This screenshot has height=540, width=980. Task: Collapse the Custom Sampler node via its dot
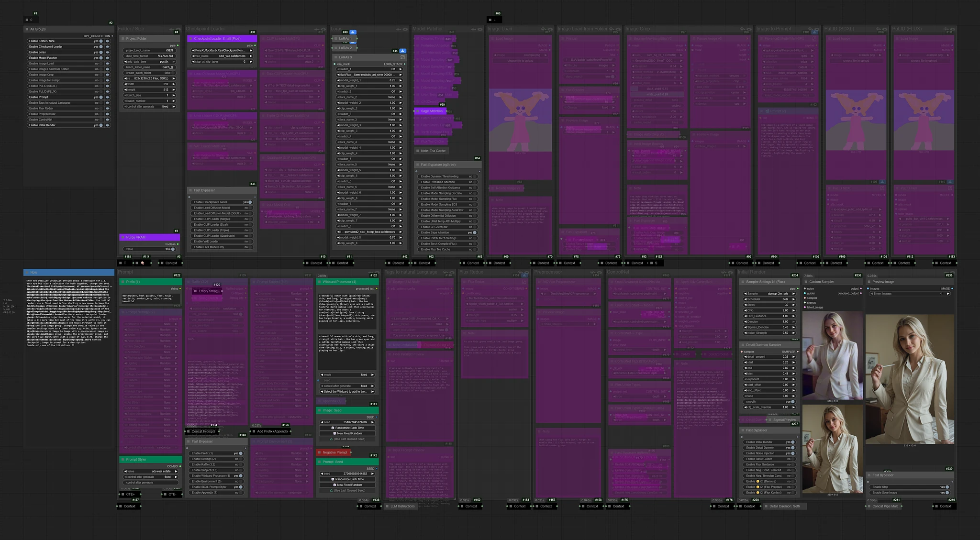806,282
